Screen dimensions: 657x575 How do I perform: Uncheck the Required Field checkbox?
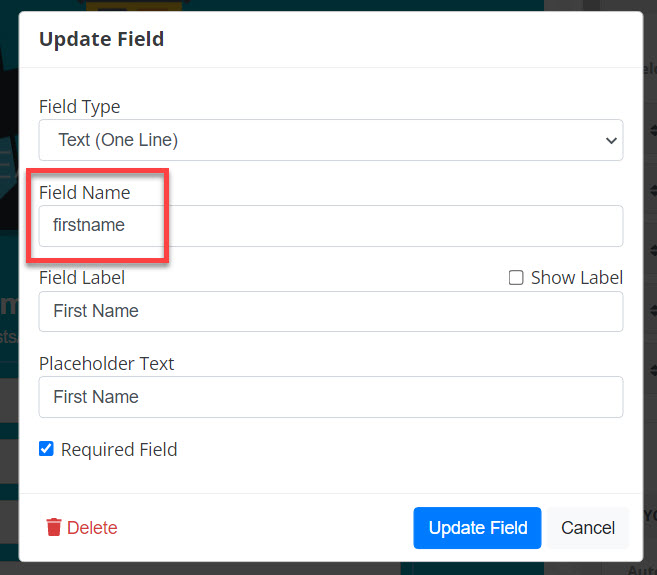(46, 449)
